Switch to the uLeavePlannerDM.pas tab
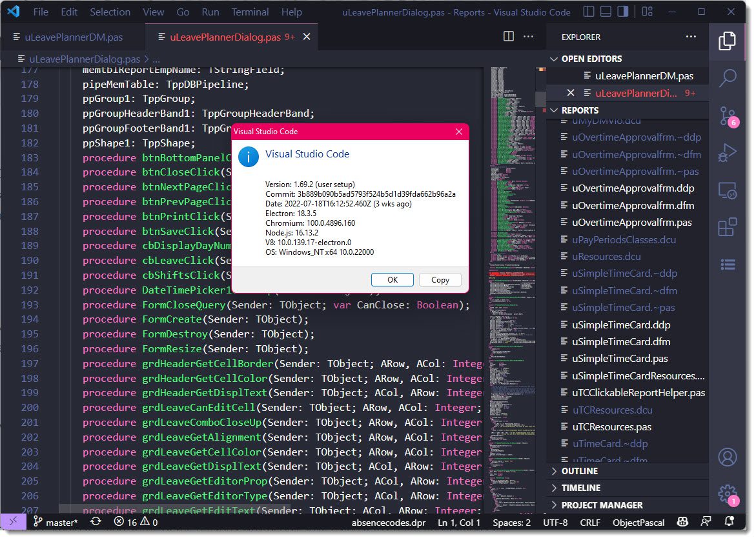 coord(72,37)
